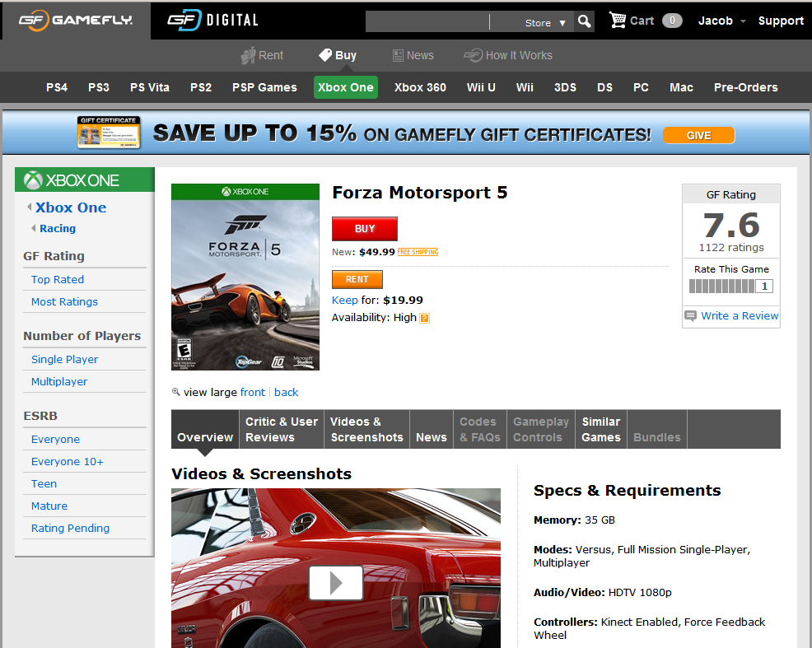The width and height of the screenshot is (812, 648).
Task: Click into the search text field
Action: click(427, 21)
